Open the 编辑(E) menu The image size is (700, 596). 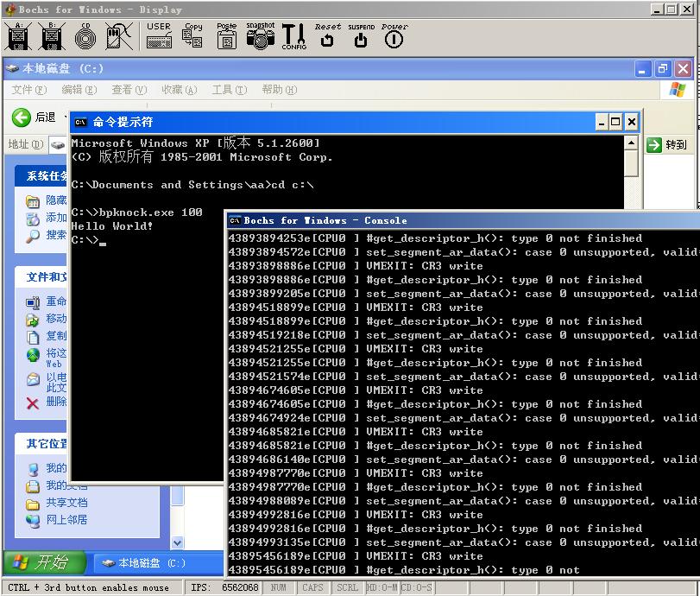click(79, 90)
